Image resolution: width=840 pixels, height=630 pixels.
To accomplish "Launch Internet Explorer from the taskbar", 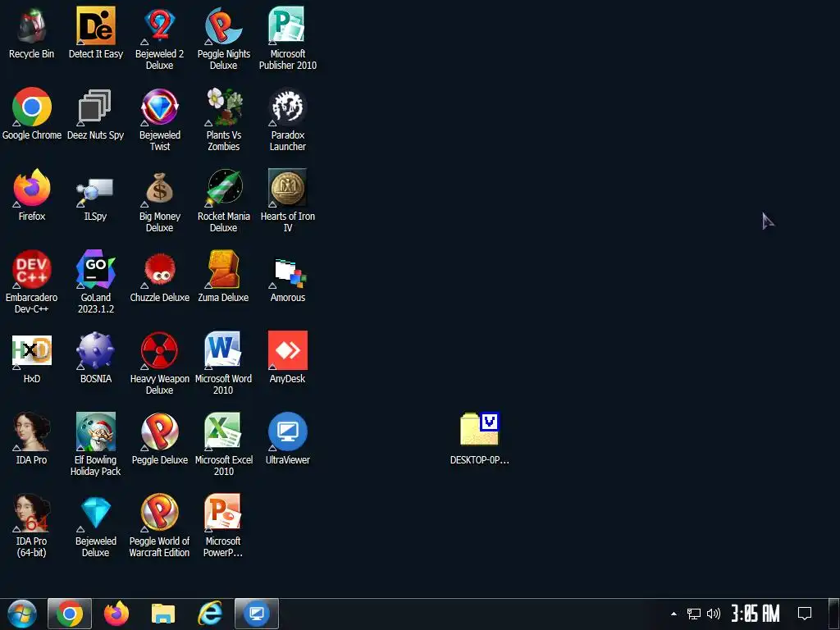I will pyautogui.click(x=210, y=614).
